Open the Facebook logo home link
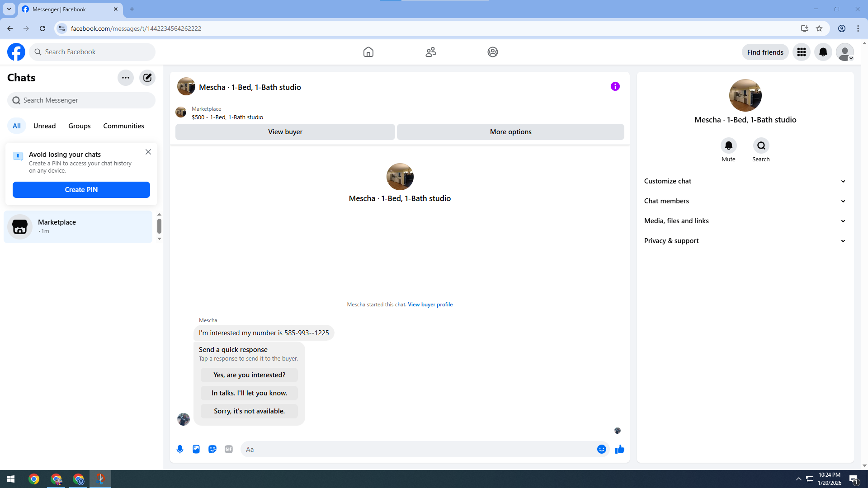Screen dimensions: 868x488 (x=16, y=52)
